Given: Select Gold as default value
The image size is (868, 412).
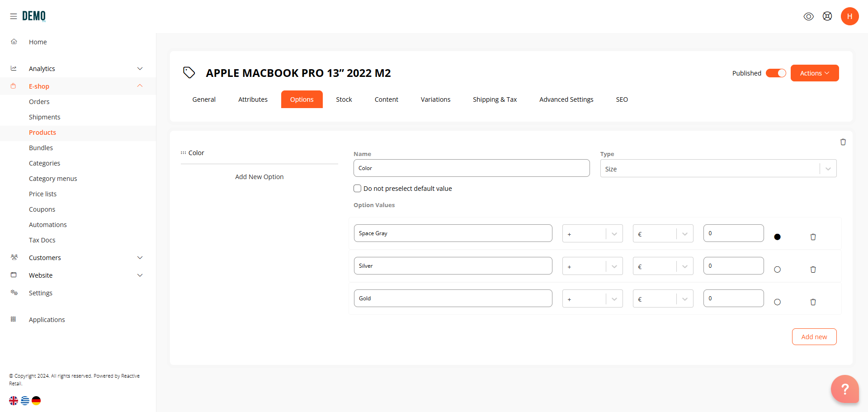Looking at the screenshot, I should point(777,302).
